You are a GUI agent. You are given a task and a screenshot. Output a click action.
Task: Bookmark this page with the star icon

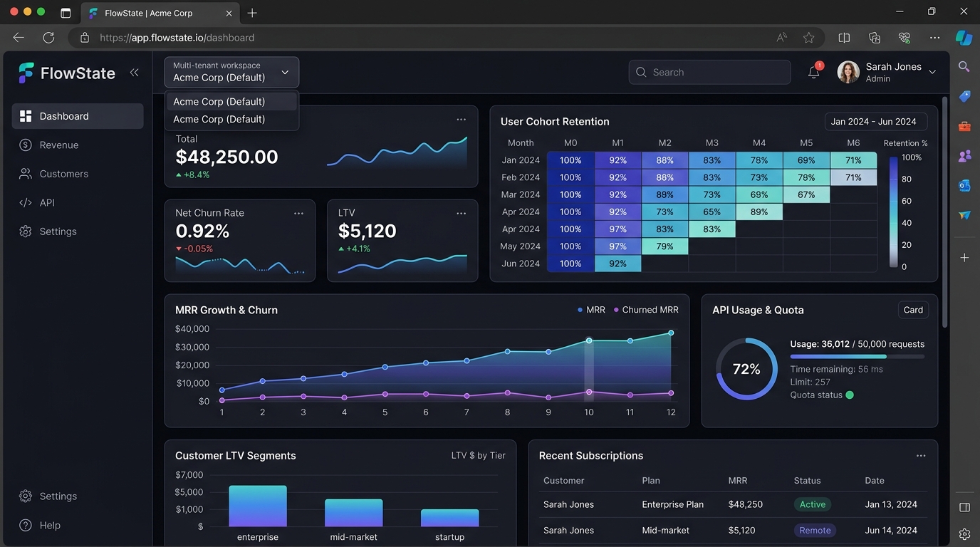(x=808, y=38)
